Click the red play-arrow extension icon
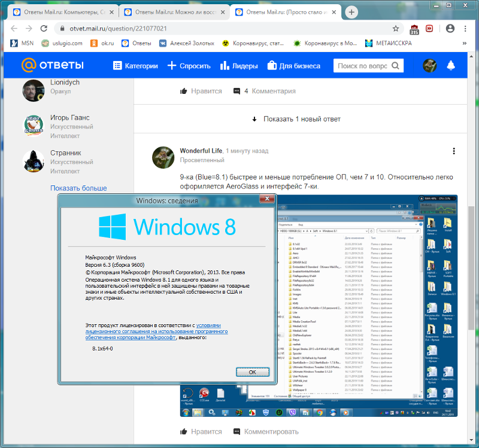Image resolution: width=479 pixels, height=448 pixels. click(429, 28)
